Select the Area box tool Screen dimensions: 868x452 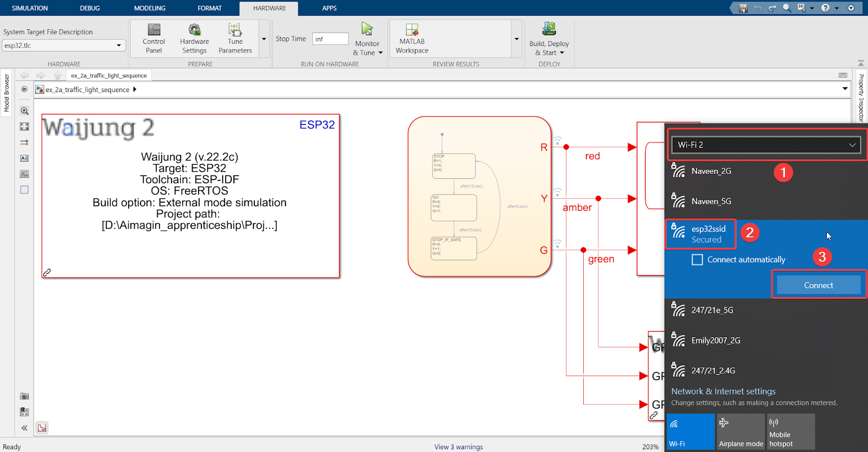[24, 190]
